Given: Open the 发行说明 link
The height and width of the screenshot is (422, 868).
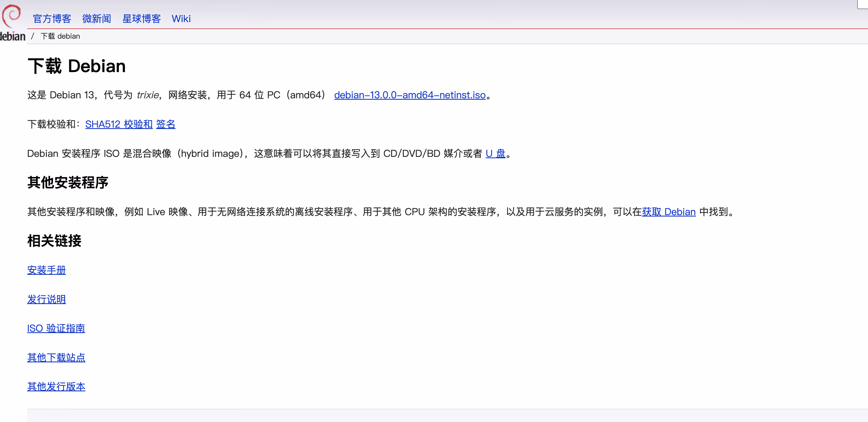Looking at the screenshot, I should pyautogui.click(x=47, y=299).
